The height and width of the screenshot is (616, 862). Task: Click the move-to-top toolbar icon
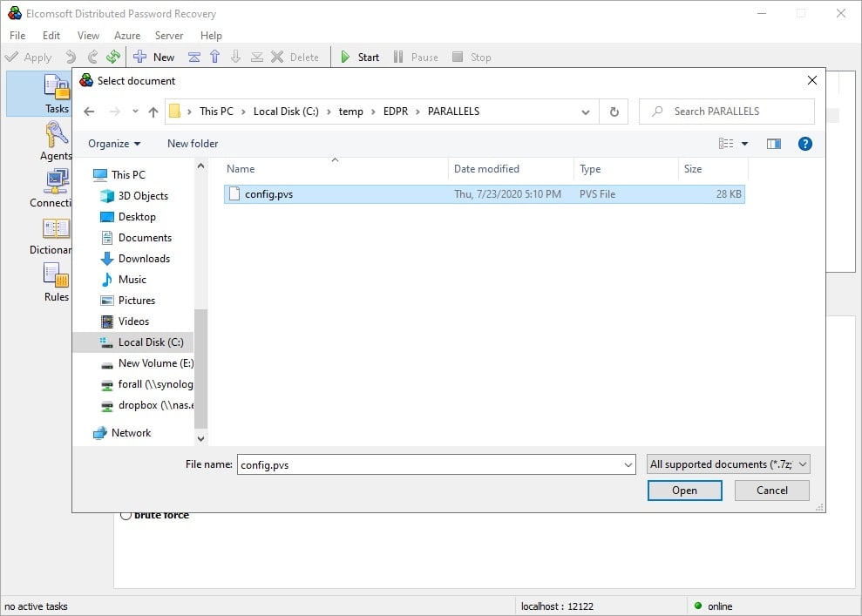point(194,57)
